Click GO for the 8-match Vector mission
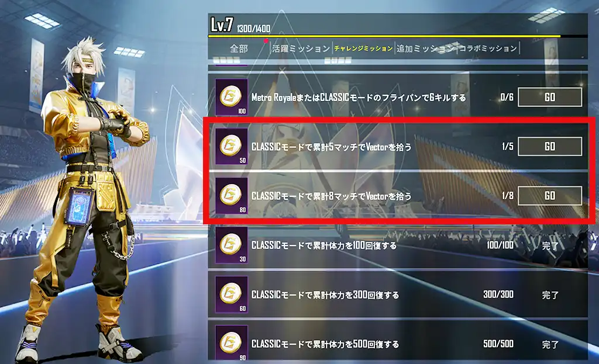Viewport: 599px width, 364px height. click(x=550, y=195)
